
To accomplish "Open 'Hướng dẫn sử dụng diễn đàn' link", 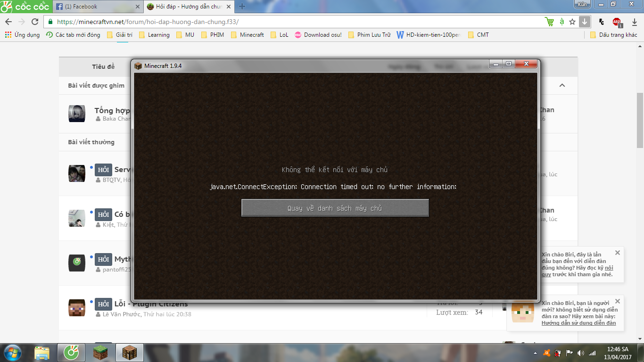I will click(x=578, y=323).
